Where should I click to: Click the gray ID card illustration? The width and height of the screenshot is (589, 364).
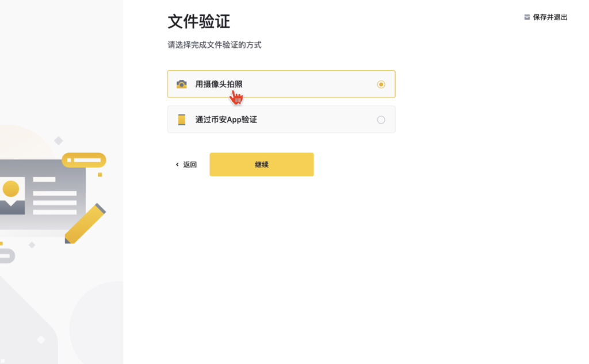click(x=43, y=196)
